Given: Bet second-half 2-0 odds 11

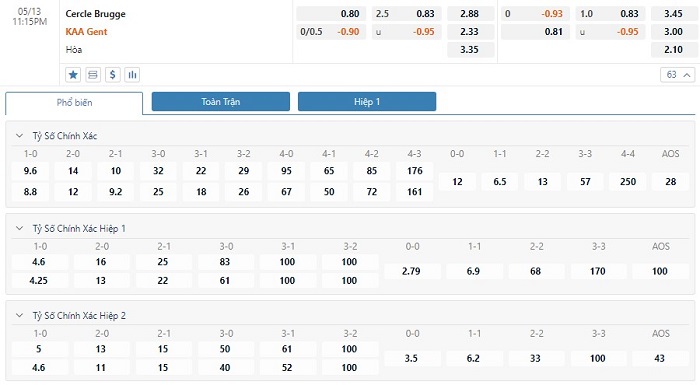Looking at the screenshot, I should (x=101, y=368).
